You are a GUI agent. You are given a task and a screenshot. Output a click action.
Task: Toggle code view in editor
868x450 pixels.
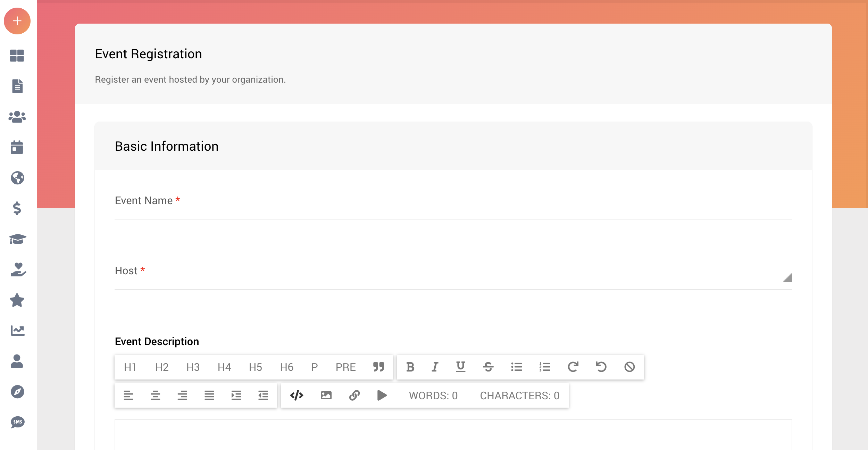297,395
